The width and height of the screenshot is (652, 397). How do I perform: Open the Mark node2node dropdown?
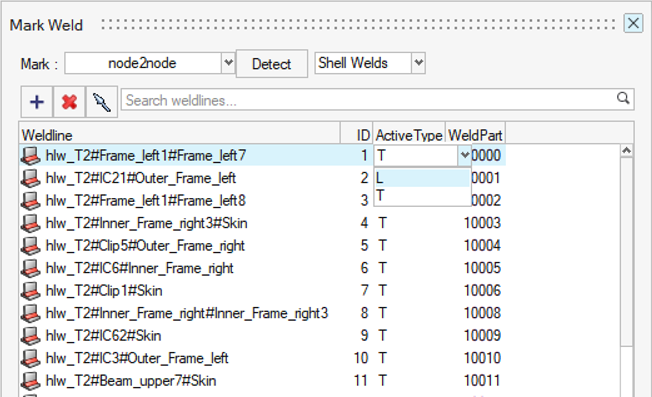(x=228, y=63)
